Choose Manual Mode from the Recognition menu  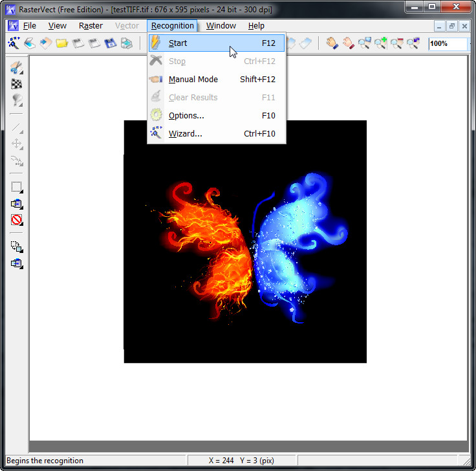217,80
